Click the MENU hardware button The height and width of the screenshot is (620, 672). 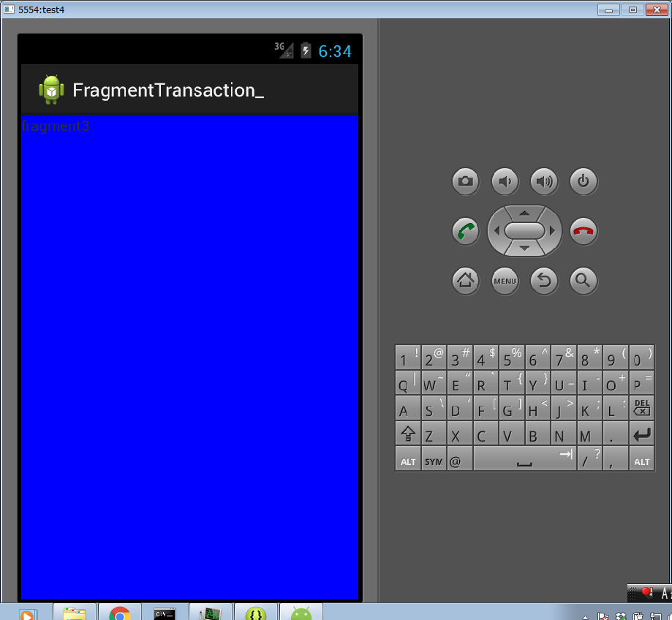505,281
